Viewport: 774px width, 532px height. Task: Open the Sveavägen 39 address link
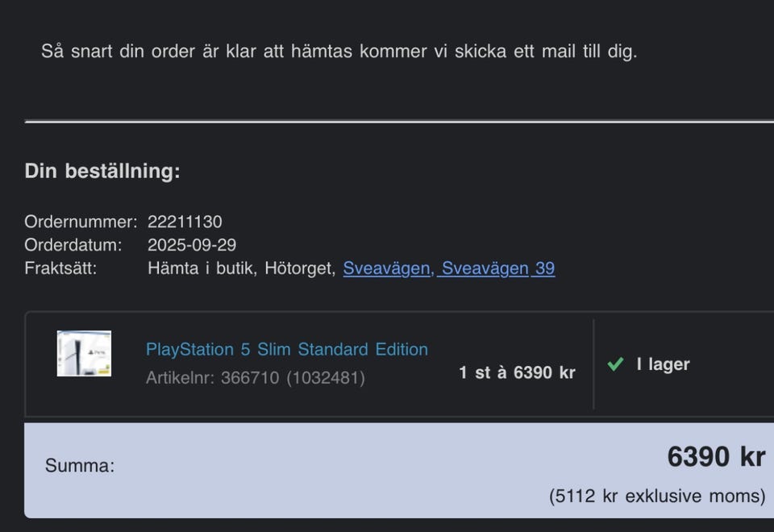tap(498, 268)
